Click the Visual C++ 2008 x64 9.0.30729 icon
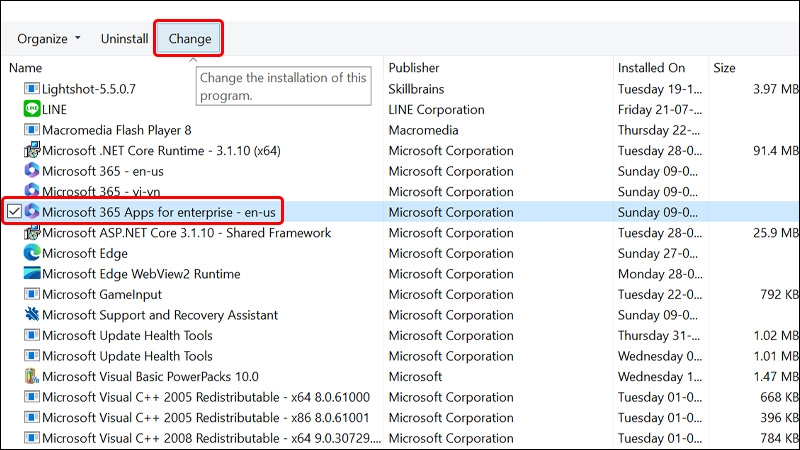800x450 pixels. point(32,438)
